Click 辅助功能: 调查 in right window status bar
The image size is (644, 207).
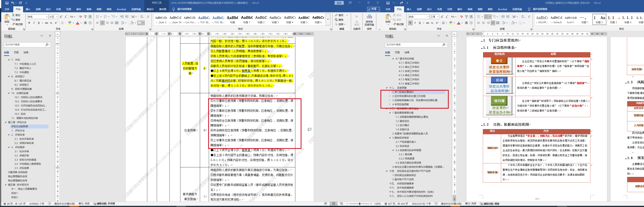[x=490, y=204]
